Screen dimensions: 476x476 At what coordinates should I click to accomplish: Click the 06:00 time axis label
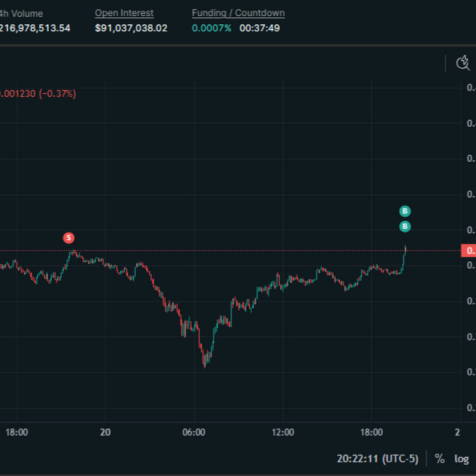tap(194, 432)
